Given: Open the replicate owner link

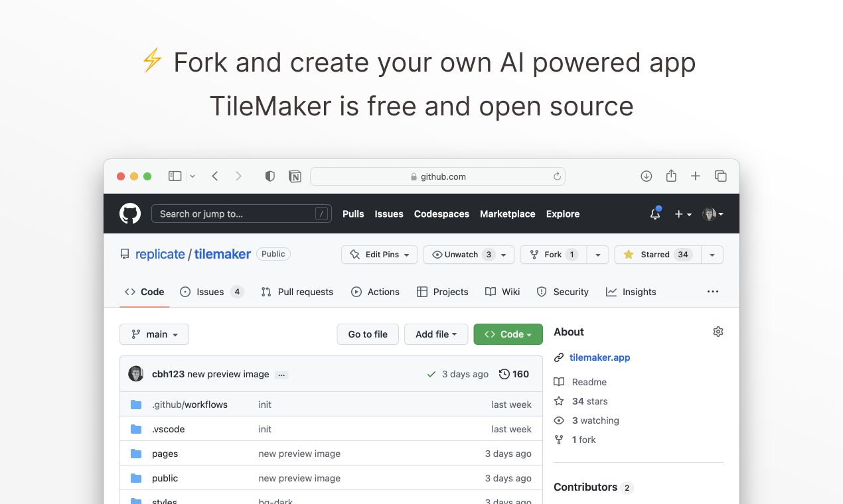Looking at the screenshot, I should click(160, 254).
